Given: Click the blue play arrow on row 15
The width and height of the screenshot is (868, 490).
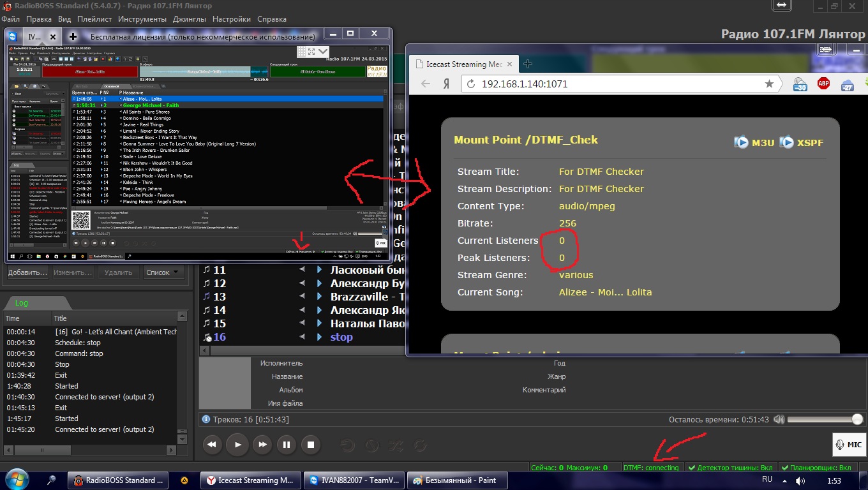Looking at the screenshot, I should 319,323.
